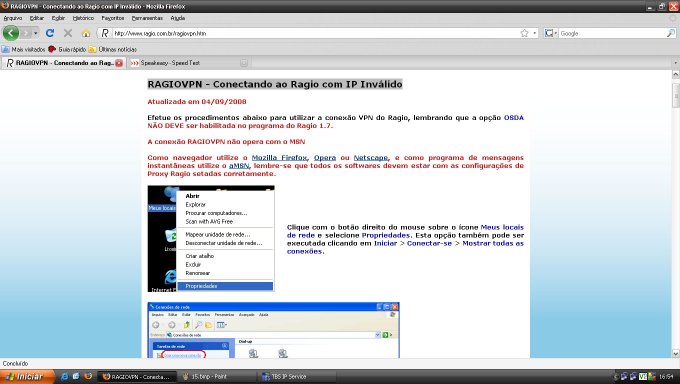Click the Show Desktop quick launch icon
This screenshot has width=680, height=384.
[76, 377]
